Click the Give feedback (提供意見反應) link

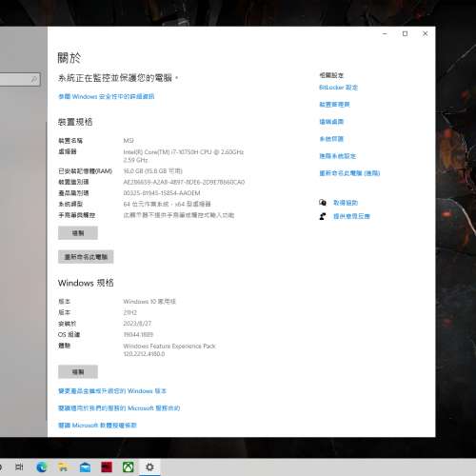point(351,216)
